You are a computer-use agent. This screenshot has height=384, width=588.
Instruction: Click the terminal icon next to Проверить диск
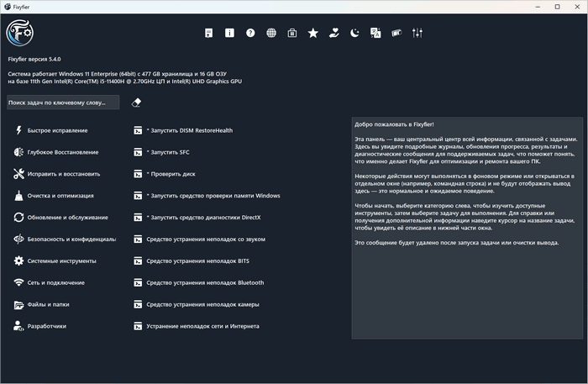[x=138, y=174]
